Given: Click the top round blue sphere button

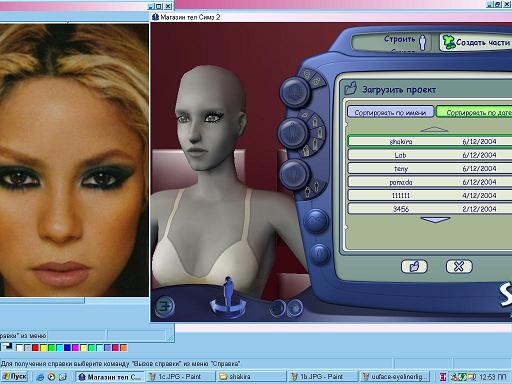Looking at the screenshot, I should (295, 92).
